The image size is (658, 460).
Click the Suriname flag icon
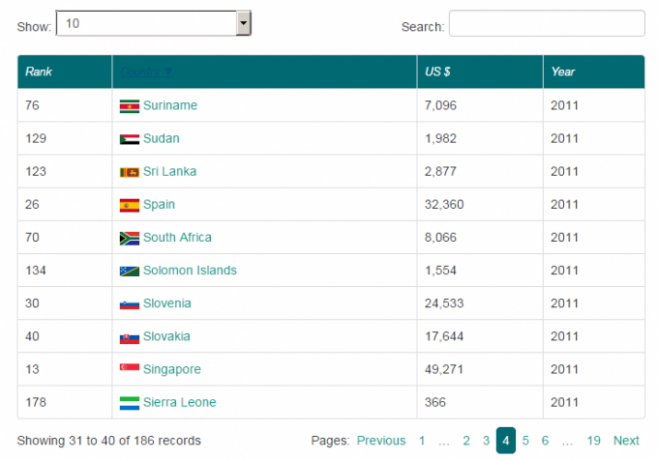click(129, 106)
